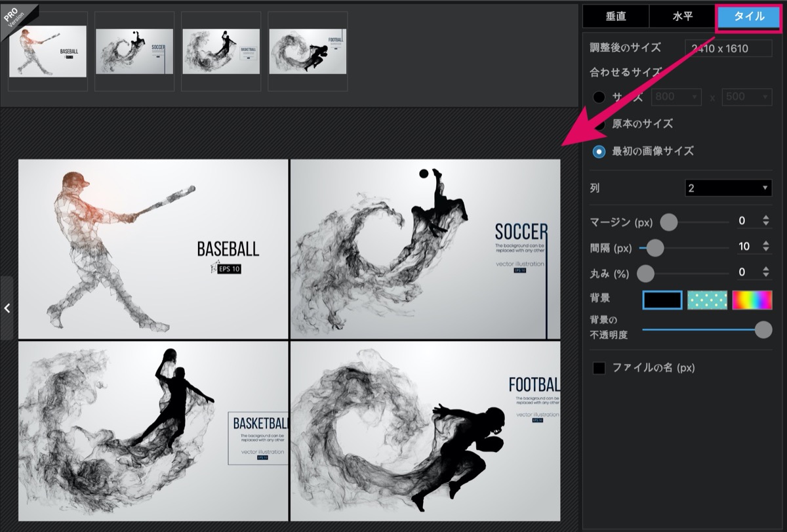Click the Football image in the tiled preview
787x532 pixels.
click(x=426, y=431)
